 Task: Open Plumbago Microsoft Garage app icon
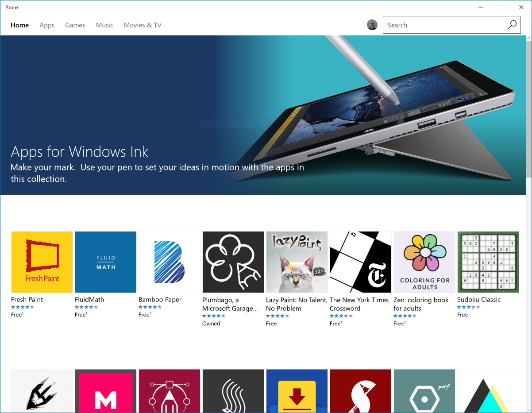tap(233, 262)
